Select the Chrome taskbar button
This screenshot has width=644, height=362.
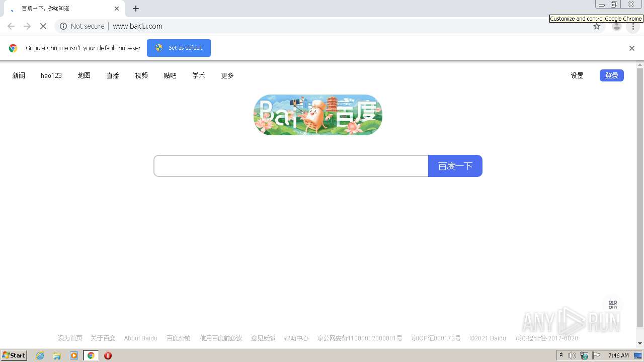coord(91,355)
